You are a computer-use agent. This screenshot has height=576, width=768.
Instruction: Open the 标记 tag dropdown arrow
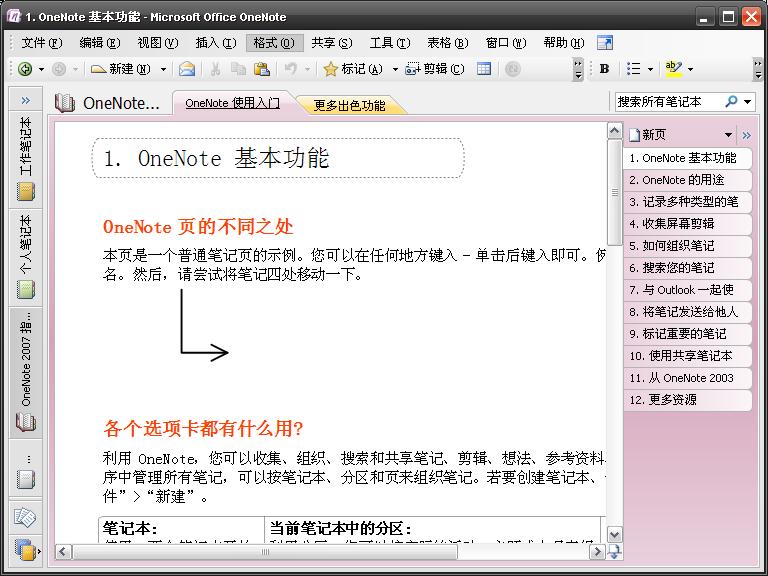pyautogui.click(x=395, y=70)
